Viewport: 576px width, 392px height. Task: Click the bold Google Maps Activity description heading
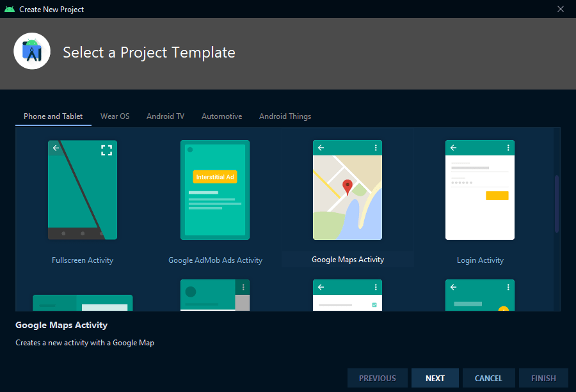(61, 325)
